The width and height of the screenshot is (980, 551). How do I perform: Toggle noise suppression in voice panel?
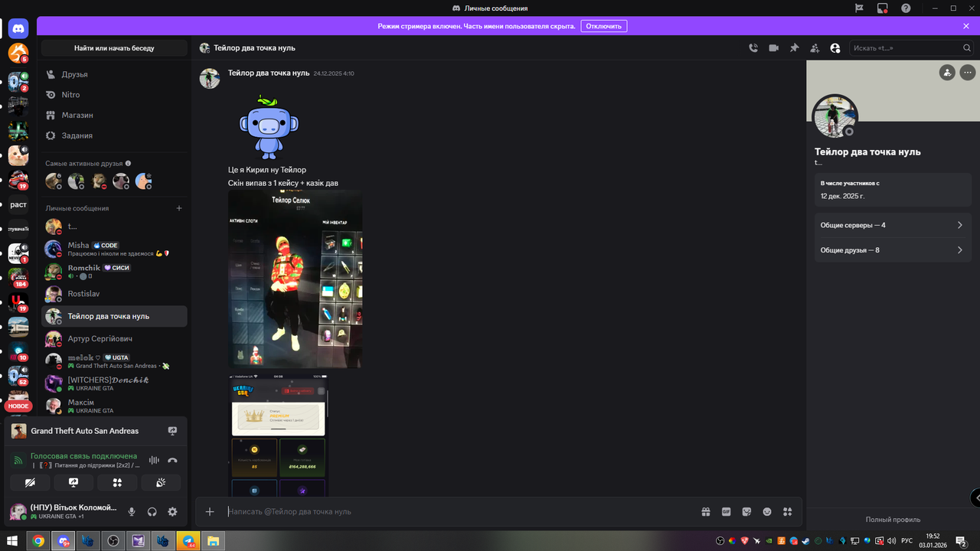point(154,460)
